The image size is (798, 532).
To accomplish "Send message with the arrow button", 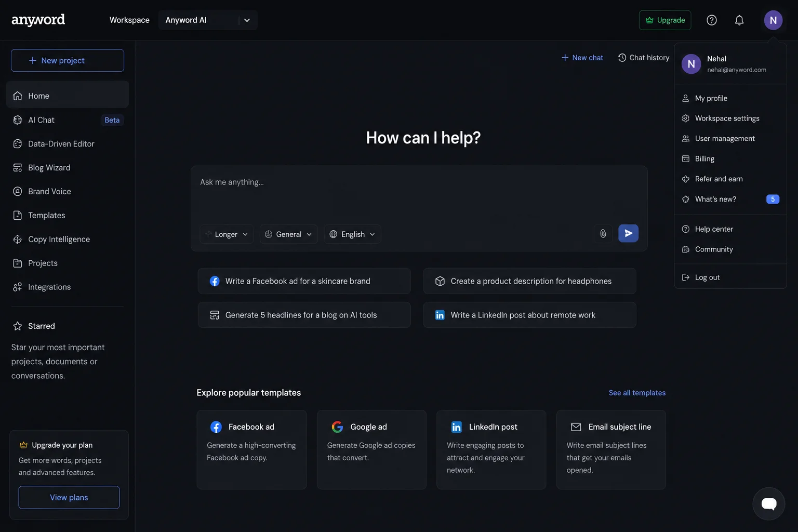I will click(x=628, y=233).
